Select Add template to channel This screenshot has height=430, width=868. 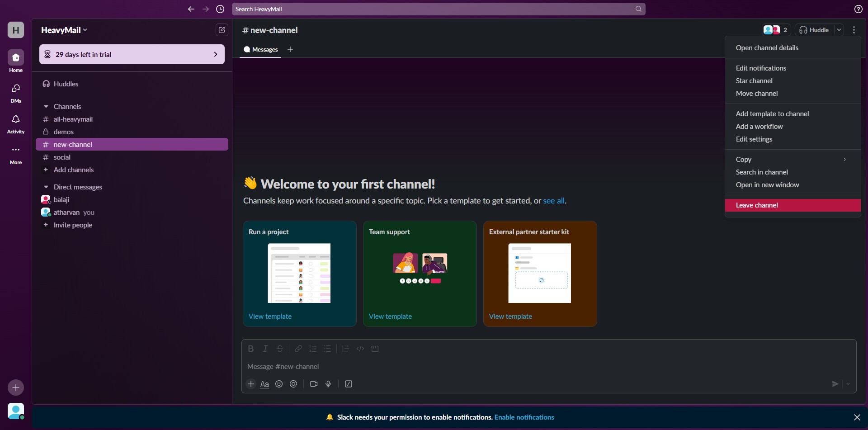pos(793,114)
